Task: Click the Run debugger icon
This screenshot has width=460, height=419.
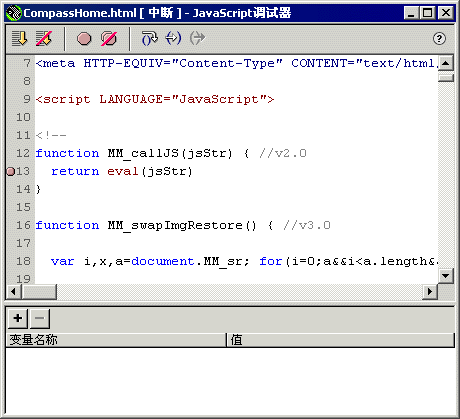Action: point(19,38)
